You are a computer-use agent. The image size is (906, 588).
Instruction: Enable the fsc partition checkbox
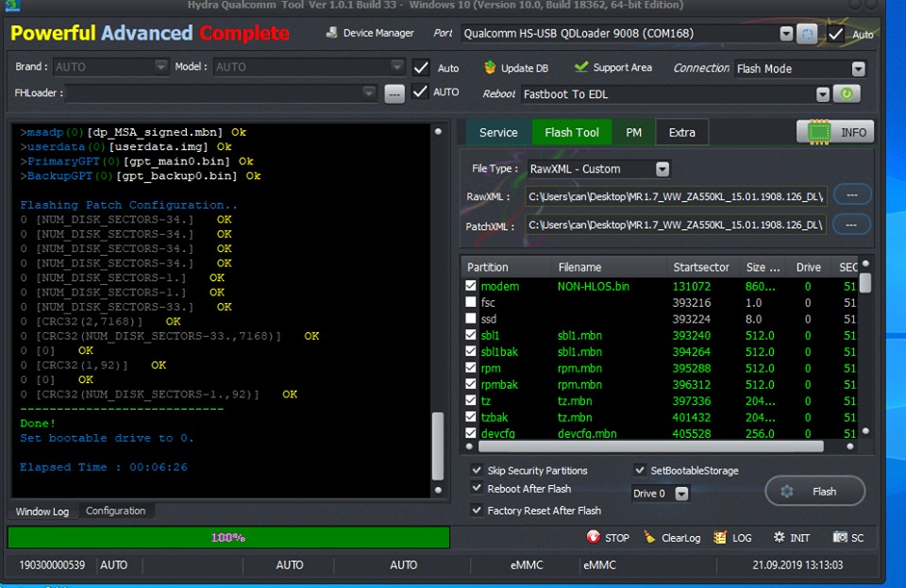coord(471,303)
